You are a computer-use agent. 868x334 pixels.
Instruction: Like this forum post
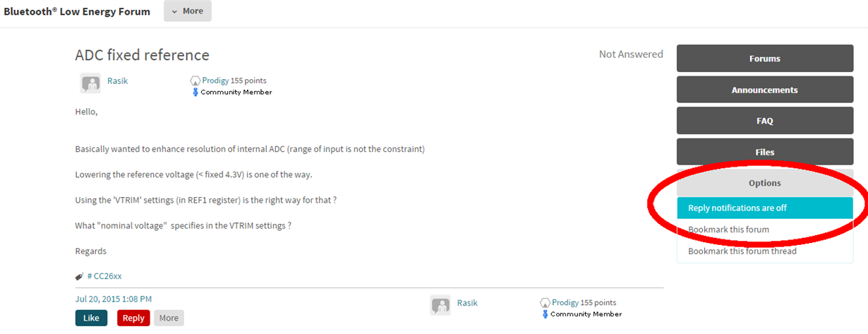(x=91, y=318)
